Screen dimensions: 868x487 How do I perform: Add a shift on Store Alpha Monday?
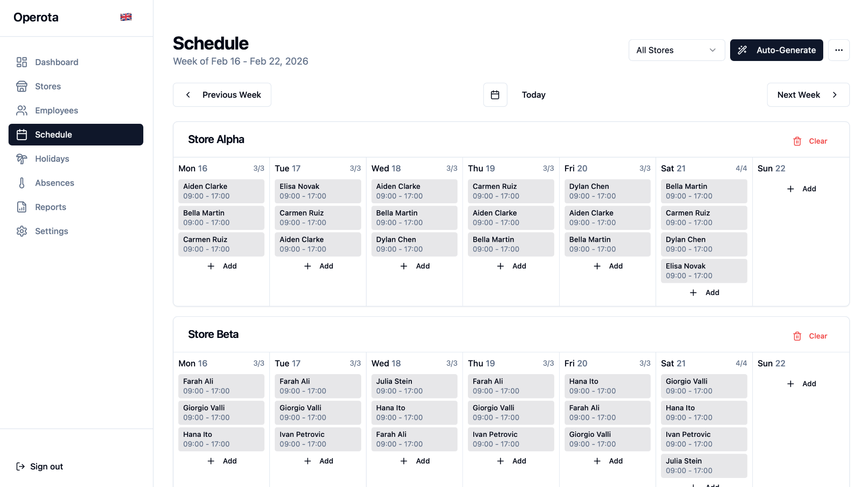click(x=222, y=266)
